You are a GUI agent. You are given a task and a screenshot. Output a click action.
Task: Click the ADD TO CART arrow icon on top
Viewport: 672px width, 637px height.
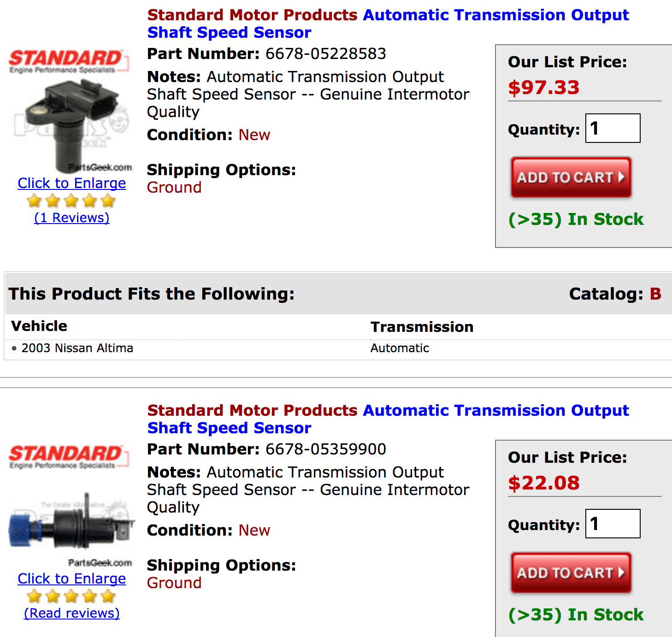(x=622, y=177)
